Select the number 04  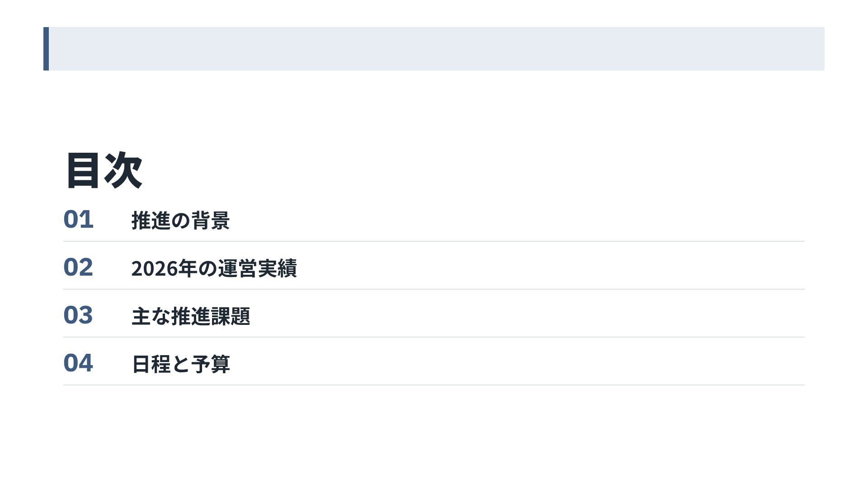coord(78,363)
